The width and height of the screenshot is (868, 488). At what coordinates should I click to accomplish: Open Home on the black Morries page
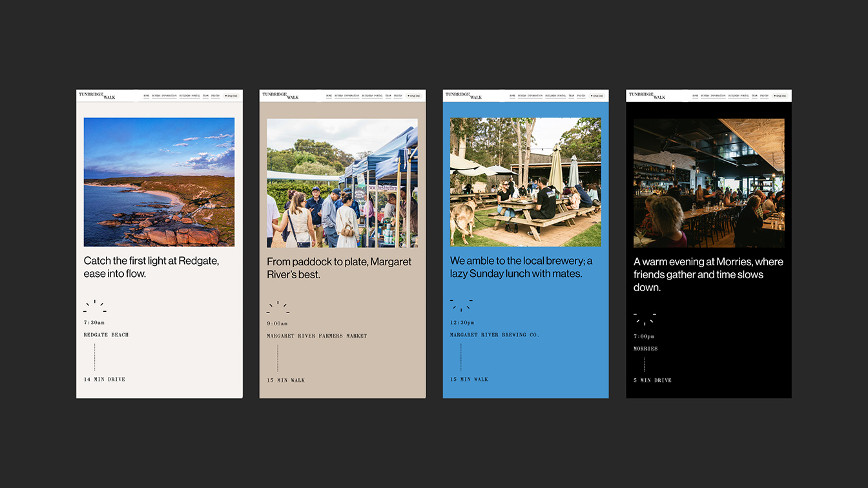coord(696,96)
